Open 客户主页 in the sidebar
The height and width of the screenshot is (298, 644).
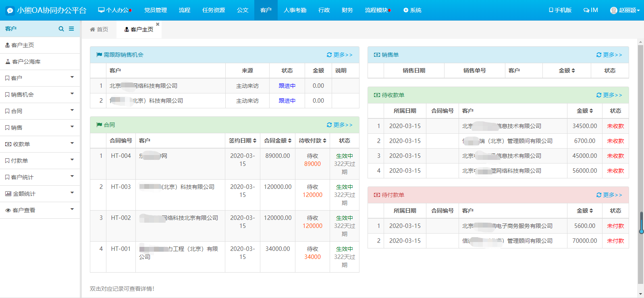pyautogui.click(x=40, y=45)
